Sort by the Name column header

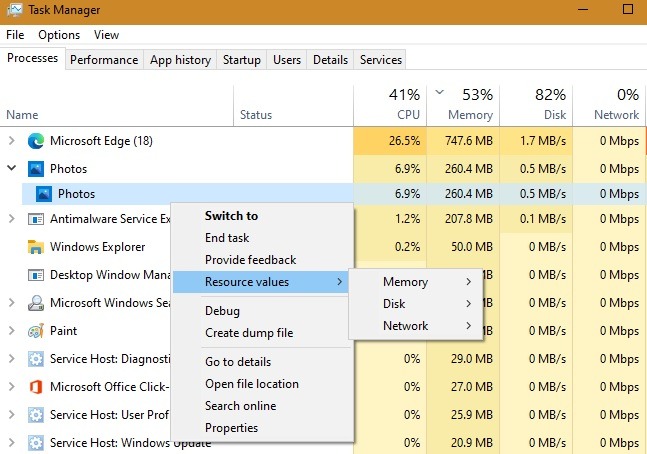point(117,106)
